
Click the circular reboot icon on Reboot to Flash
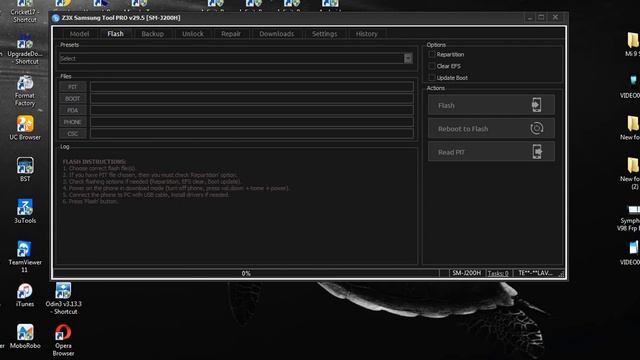536,128
